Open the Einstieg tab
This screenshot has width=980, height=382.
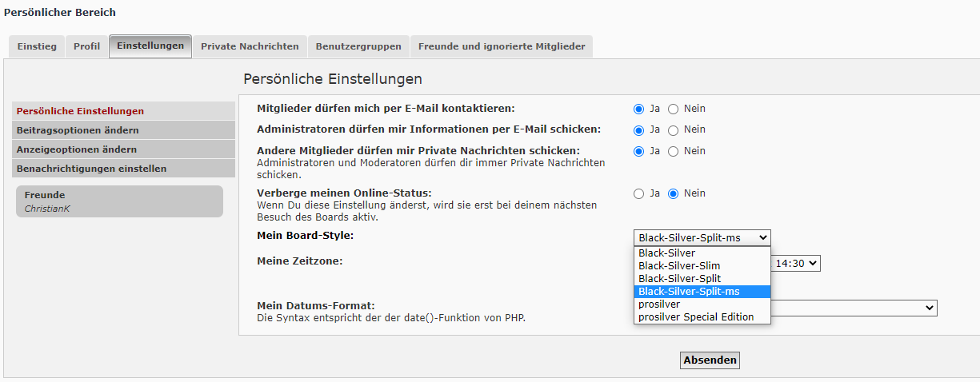(x=37, y=46)
